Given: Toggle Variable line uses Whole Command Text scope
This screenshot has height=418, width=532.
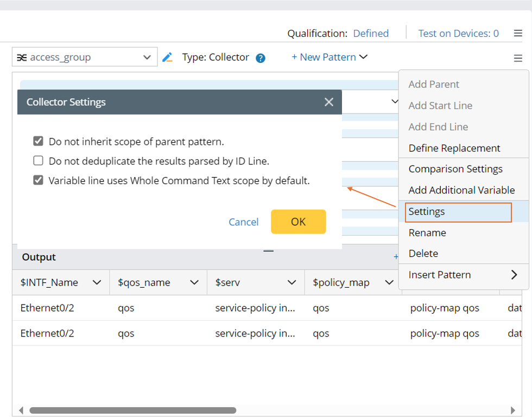Looking at the screenshot, I should 39,180.
